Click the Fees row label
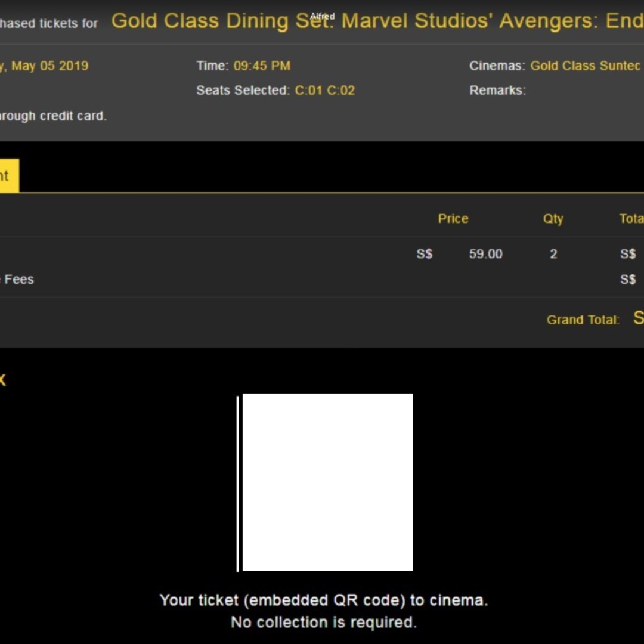This screenshot has width=644, height=644. tap(18, 279)
